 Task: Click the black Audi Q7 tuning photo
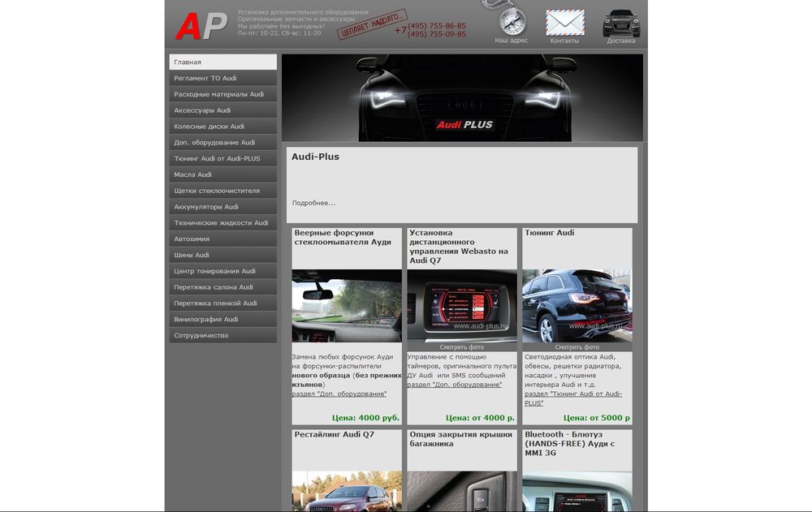coord(577,306)
